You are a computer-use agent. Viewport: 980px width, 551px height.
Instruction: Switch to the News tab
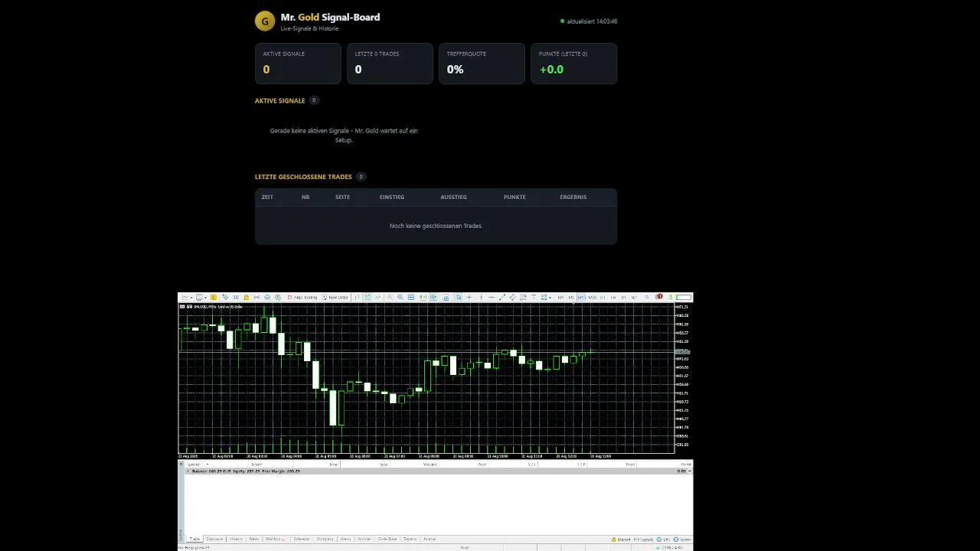(254, 539)
